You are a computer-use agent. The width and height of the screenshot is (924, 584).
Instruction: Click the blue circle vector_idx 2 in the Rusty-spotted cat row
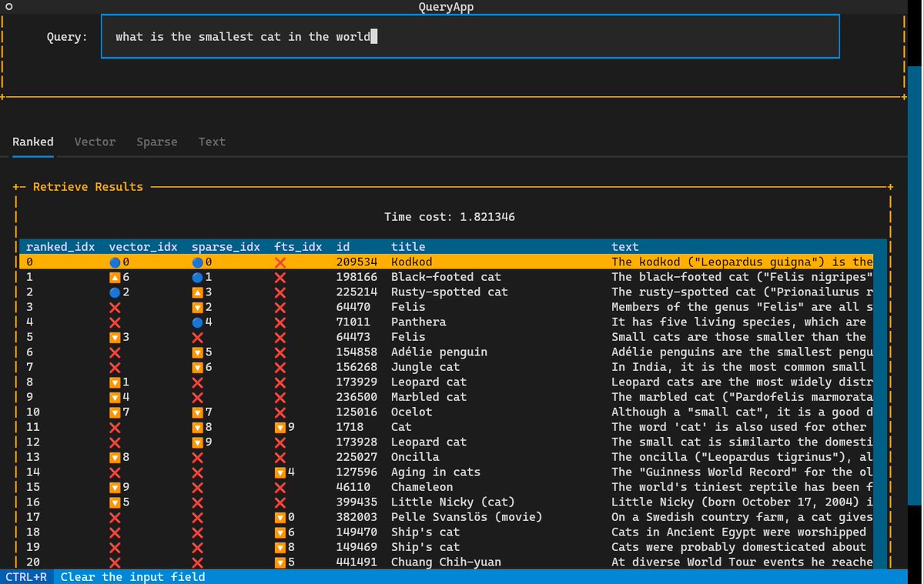tap(119, 292)
